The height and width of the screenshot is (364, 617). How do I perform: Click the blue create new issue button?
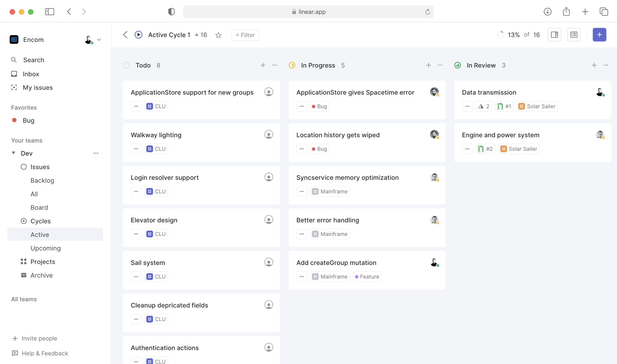click(x=599, y=35)
